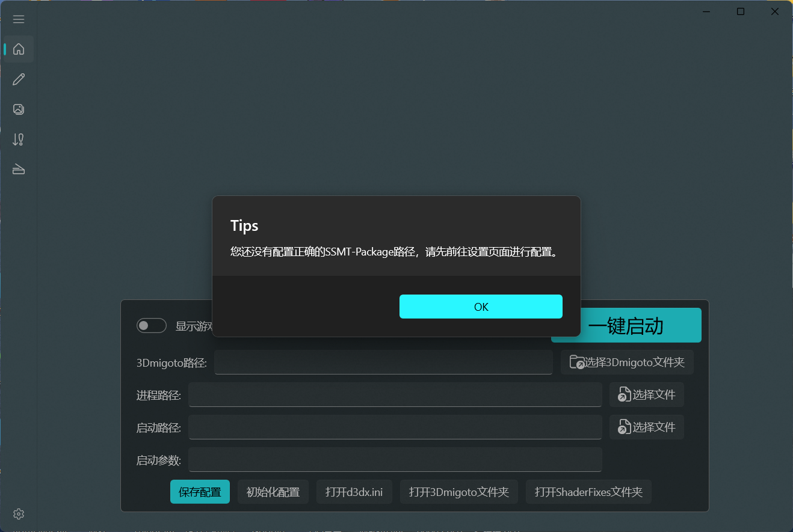Select the Home icon in the sidebar
This screenshot has height=532, width=793.
click(18, 49)
